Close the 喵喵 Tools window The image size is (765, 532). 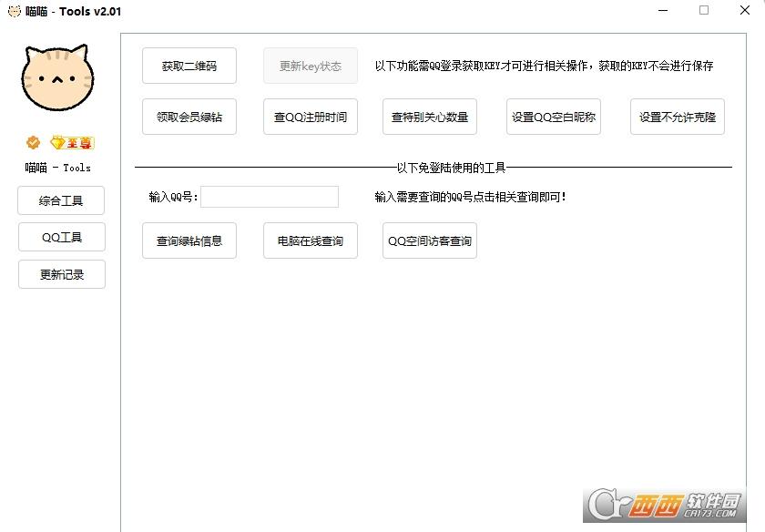point(745,10)
